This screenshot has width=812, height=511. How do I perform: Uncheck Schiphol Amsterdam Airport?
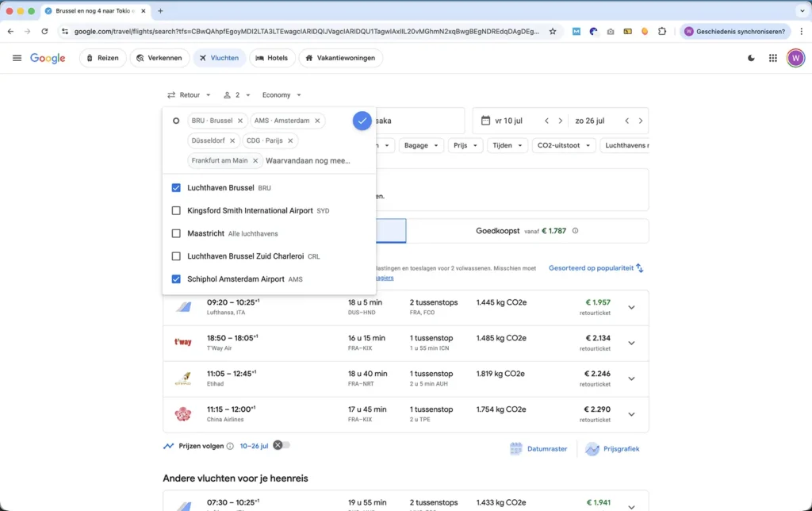(x=176, y=279)
